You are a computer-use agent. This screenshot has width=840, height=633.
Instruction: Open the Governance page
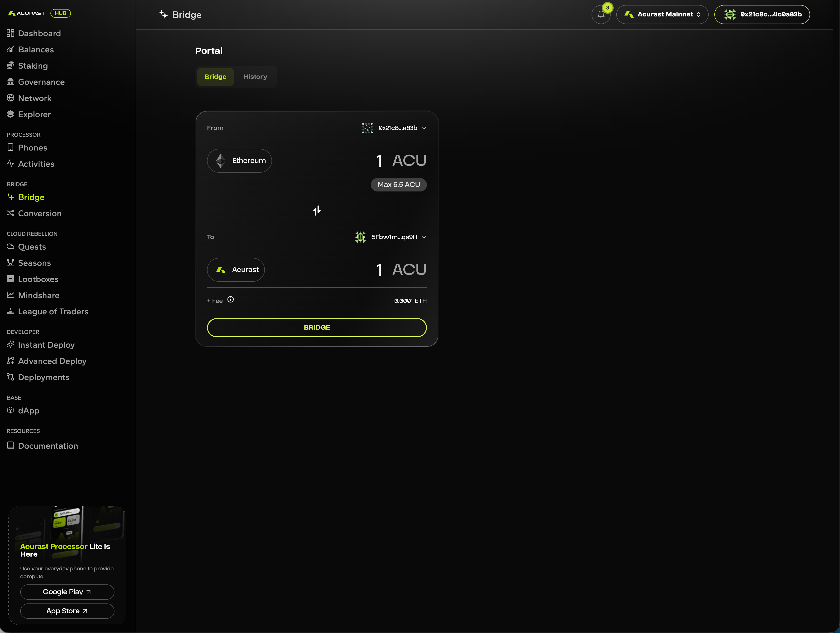click(x=41, y=82)
